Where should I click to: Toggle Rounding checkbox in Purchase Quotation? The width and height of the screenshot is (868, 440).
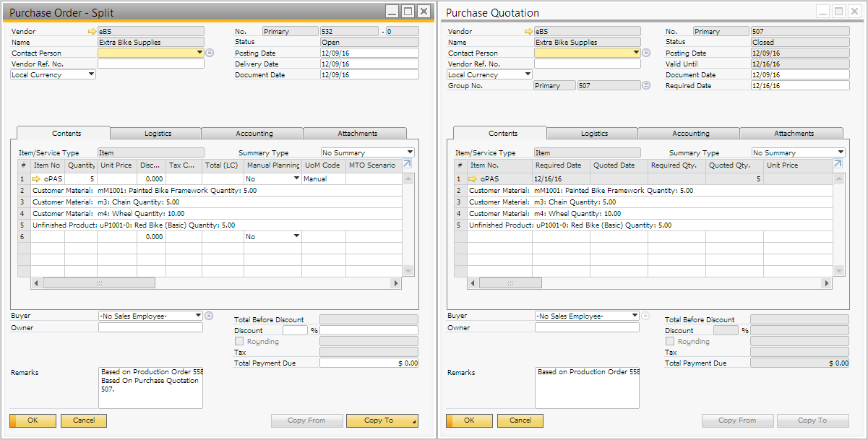[x=670, y=341]
